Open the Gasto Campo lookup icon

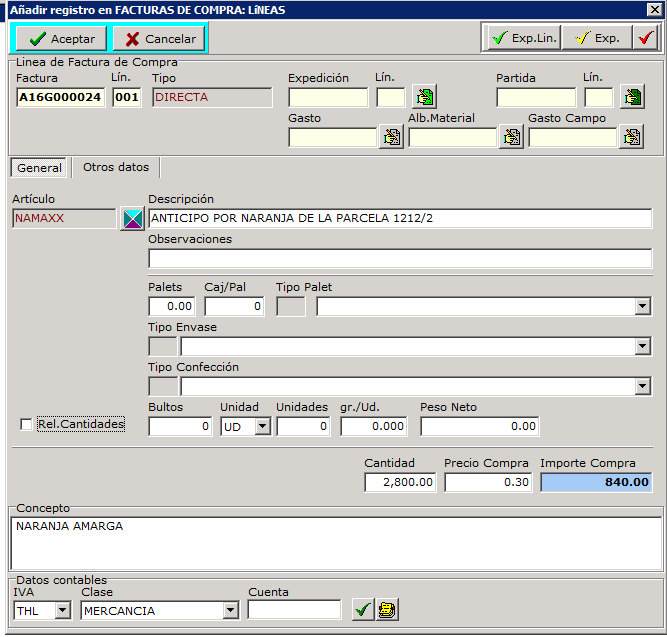(630, 138)
